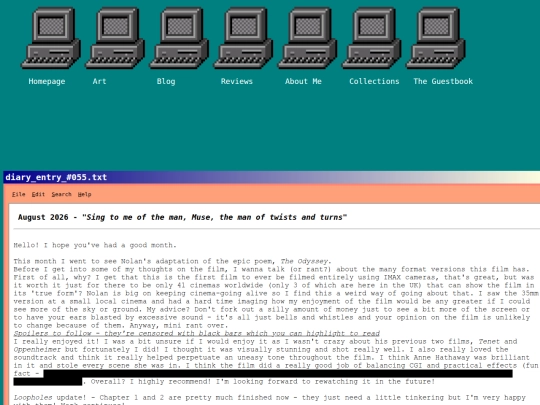
Task: Click the long black spoiler censor bar
Action: click(x=278, y=374)
